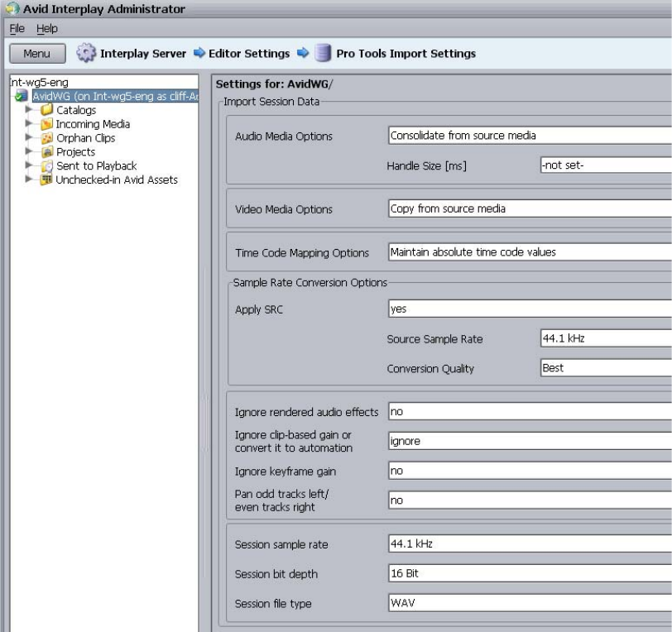Image resolution: width=672 pixels, height=632 pixels.
Task: Open the Conversion Quality dropdown
Action: [x=606, y=368]
